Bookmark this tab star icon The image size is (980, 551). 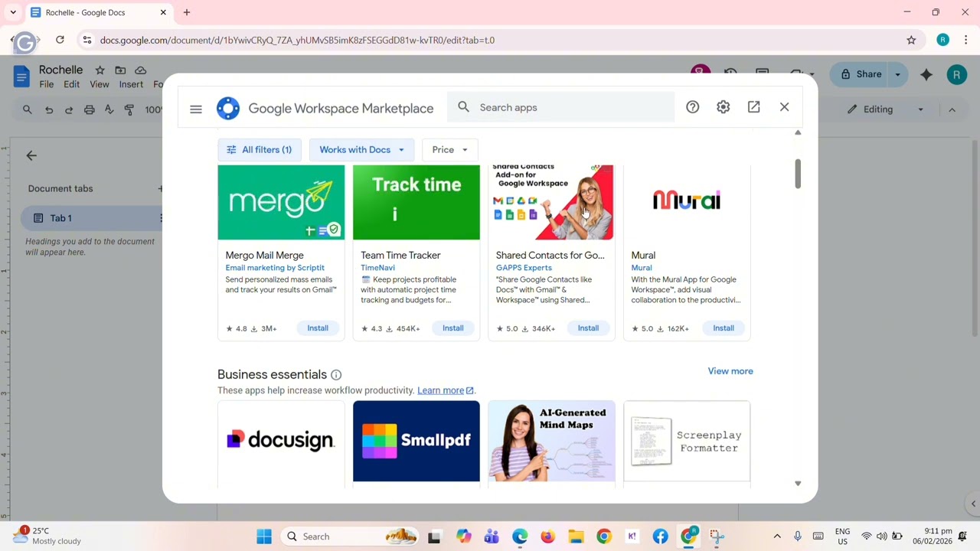click(911, 40)
